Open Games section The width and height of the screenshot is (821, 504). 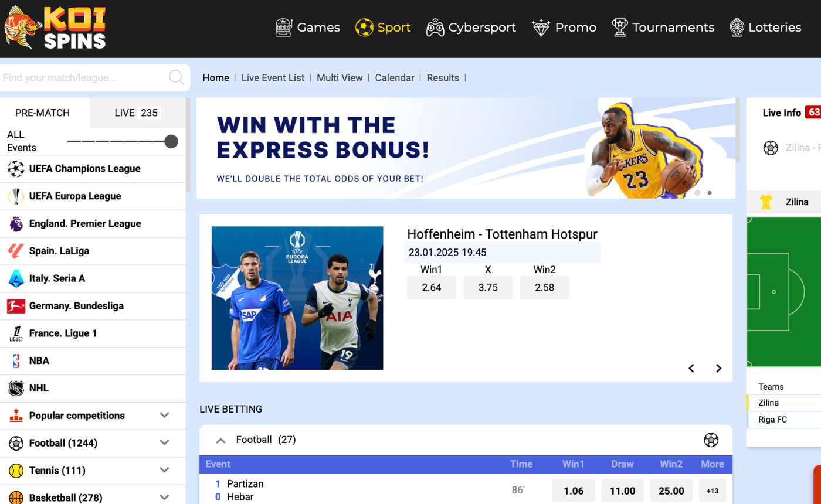308,28
